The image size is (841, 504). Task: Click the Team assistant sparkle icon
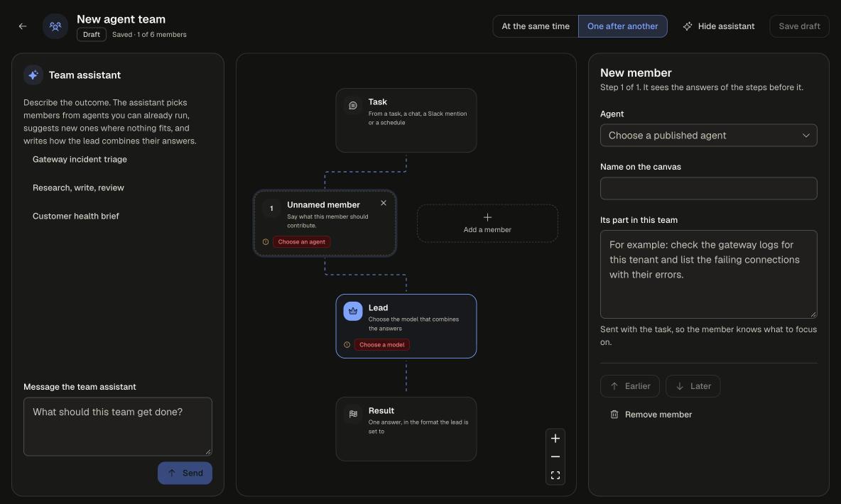[33, 75]
